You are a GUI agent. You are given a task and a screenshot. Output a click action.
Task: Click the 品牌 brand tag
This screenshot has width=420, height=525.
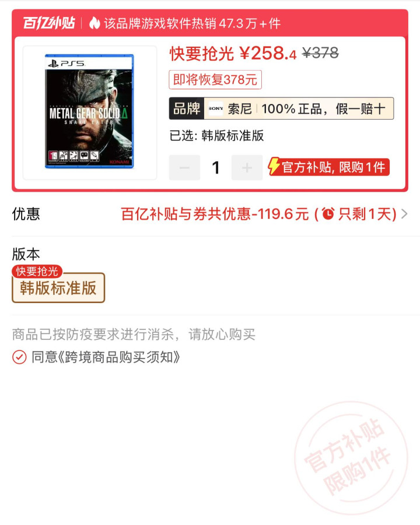click(x=187, y=109)
